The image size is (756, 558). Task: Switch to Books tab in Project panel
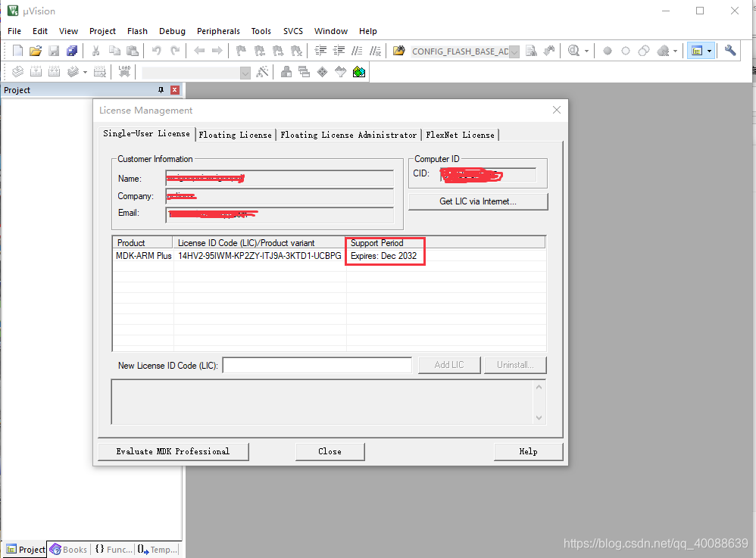(69, 550)
